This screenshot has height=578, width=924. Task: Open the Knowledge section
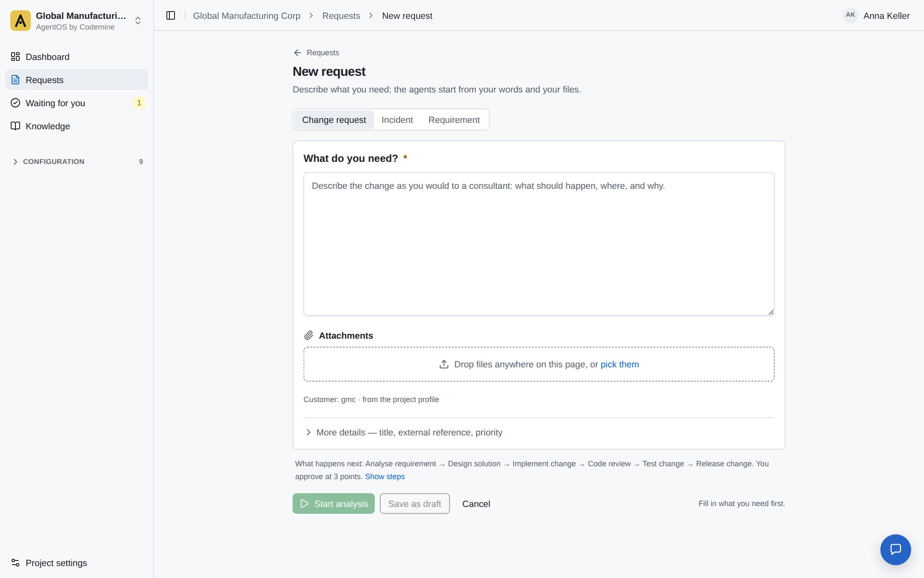(77, 126)
